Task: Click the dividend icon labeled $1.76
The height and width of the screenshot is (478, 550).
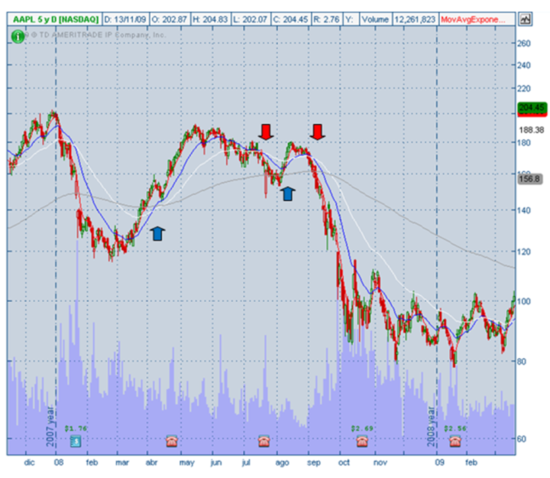Action: click(x=75, y=441)
